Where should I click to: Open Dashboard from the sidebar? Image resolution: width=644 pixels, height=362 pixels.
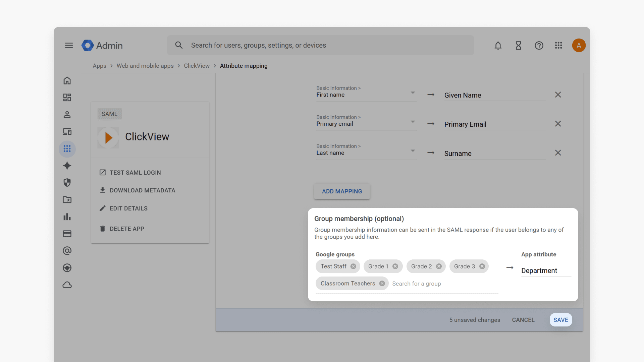67,98
